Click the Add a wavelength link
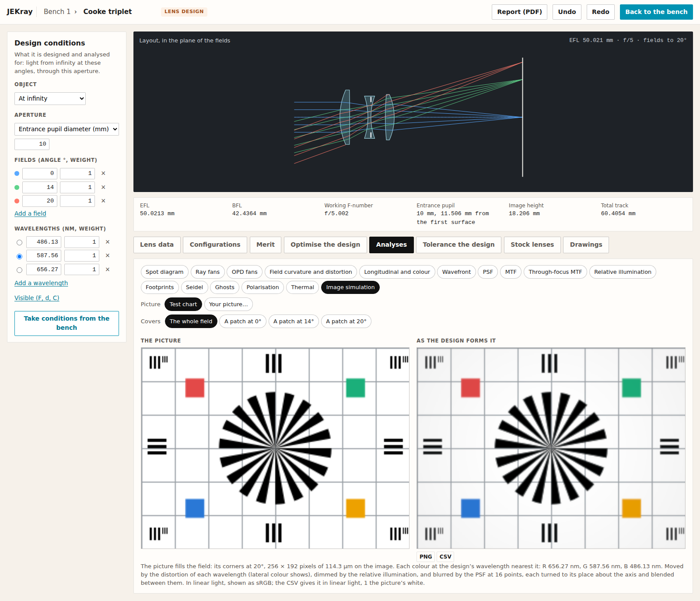Viewport: 700px width, 601px height. tap(41, 283)
